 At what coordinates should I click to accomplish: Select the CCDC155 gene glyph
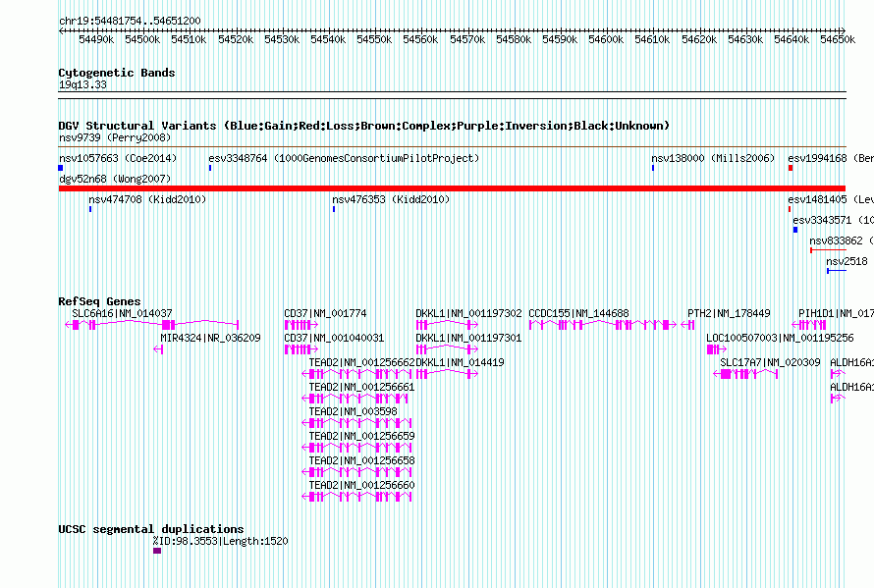pos(603,324)
